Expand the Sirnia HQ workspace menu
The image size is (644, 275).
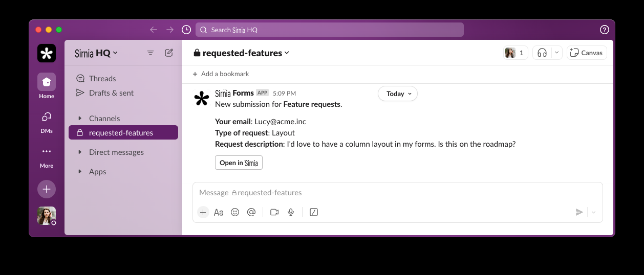click(96, 53)
